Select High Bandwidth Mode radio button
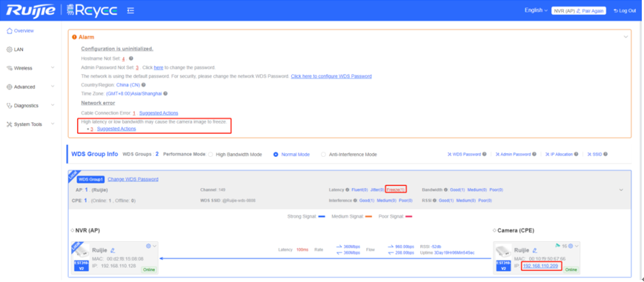The image size is (644, 282). point(210,155)
